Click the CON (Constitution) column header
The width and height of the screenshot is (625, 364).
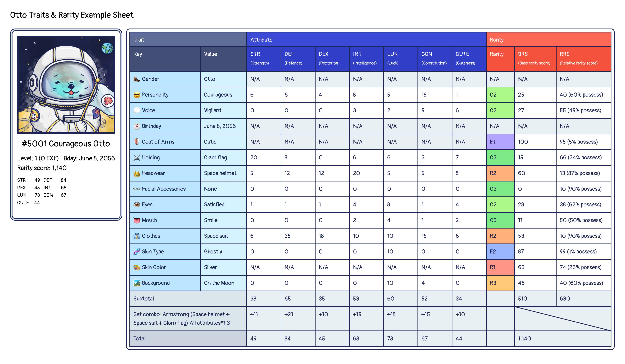point(435,59)
